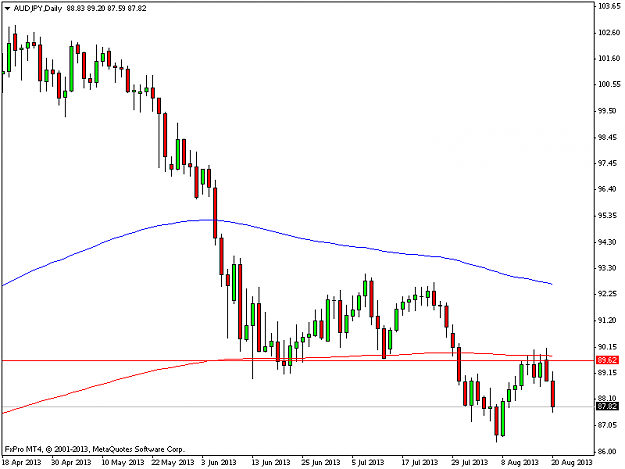Click the 30 Apr 2013 date label
This screenshot has height=469, width=625.
point(71,462)
